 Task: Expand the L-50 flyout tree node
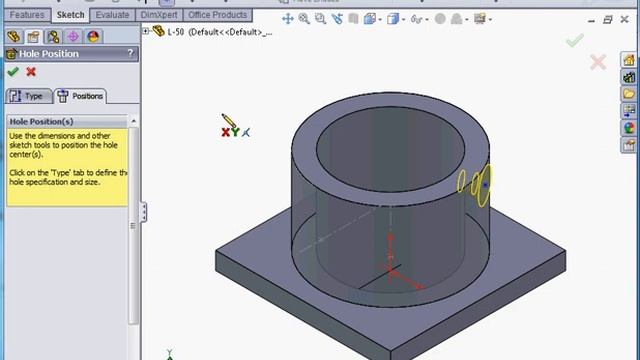coord(146,31)
